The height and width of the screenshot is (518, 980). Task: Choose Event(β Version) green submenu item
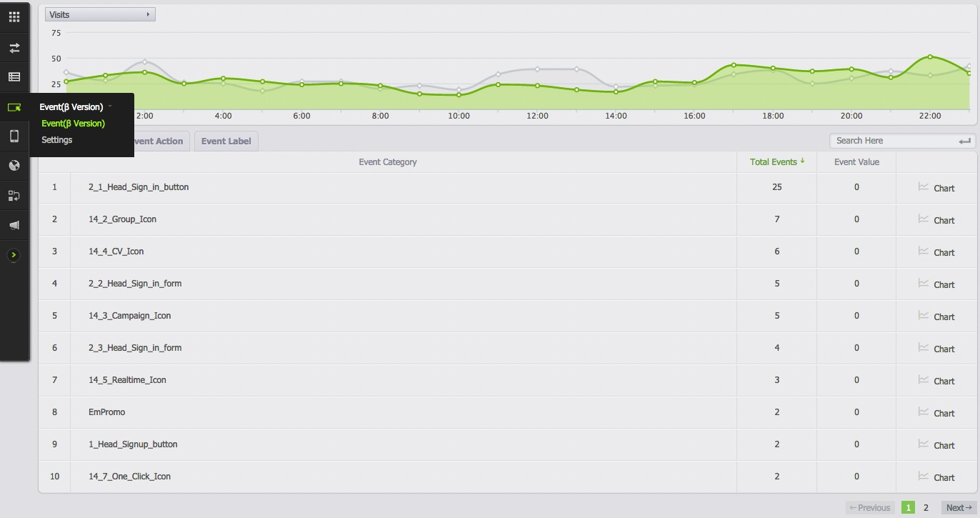[x=73, y=124]
